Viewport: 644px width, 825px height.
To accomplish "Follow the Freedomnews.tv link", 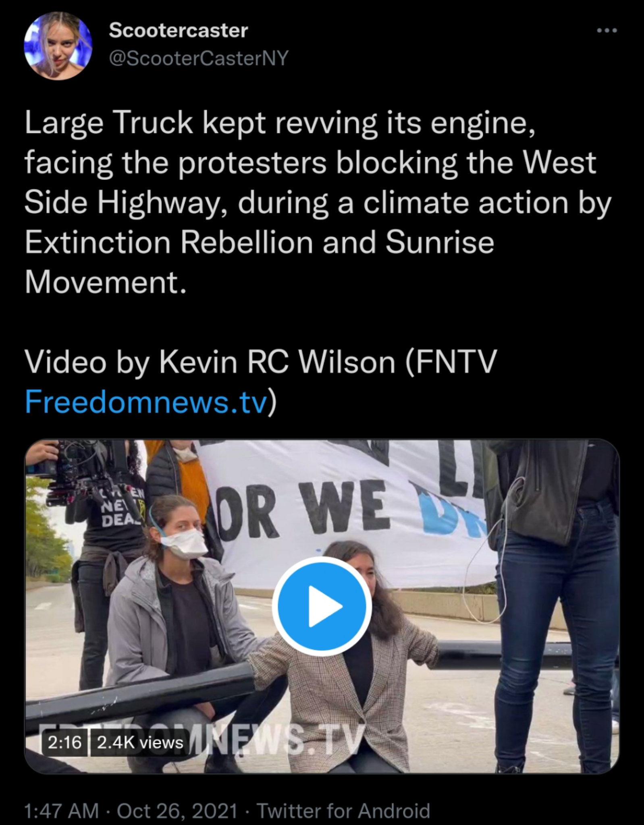I will click(146, 402).
